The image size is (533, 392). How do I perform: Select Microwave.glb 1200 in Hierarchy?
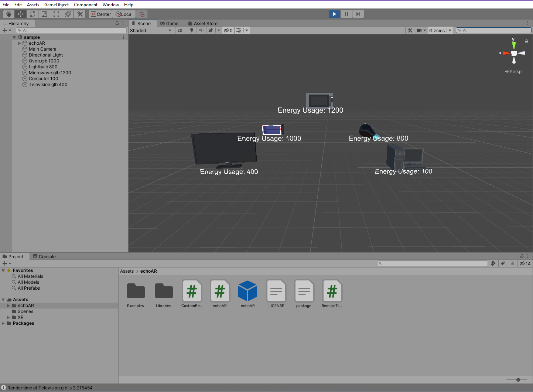pyautogui.click(x=50, y=73)
